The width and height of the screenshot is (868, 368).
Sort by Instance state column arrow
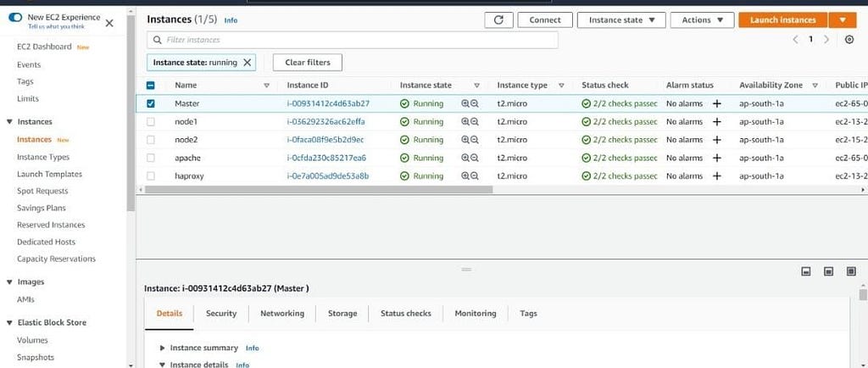476,86
